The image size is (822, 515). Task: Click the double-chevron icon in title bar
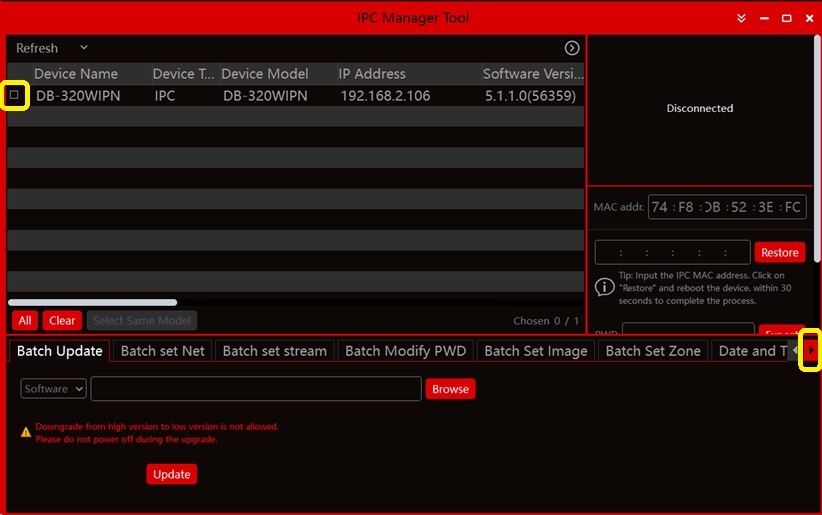click(x=741, y=18)
